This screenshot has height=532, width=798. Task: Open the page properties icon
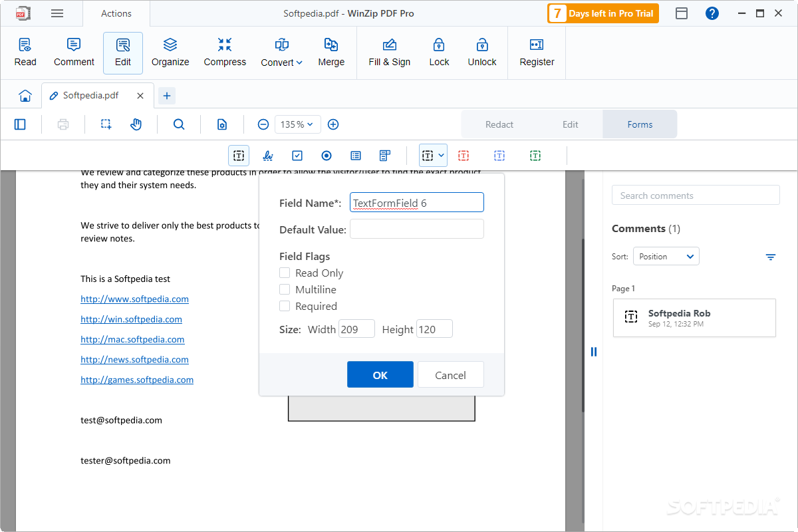pos(222,124)
